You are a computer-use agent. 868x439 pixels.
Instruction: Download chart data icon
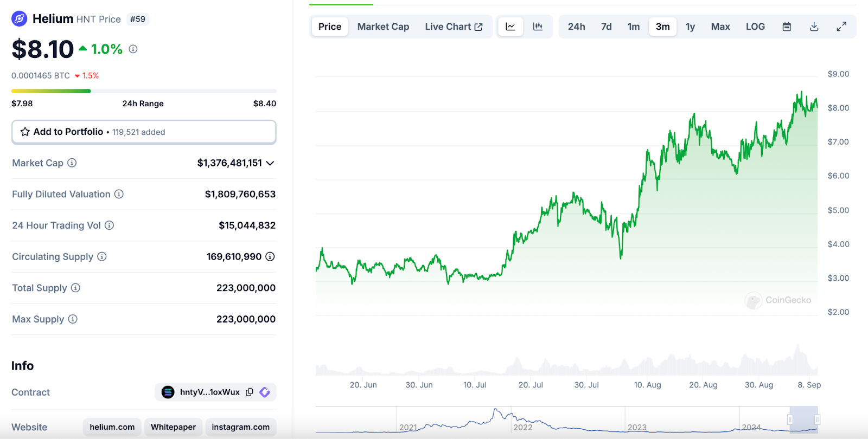click(x=814, y=27)
